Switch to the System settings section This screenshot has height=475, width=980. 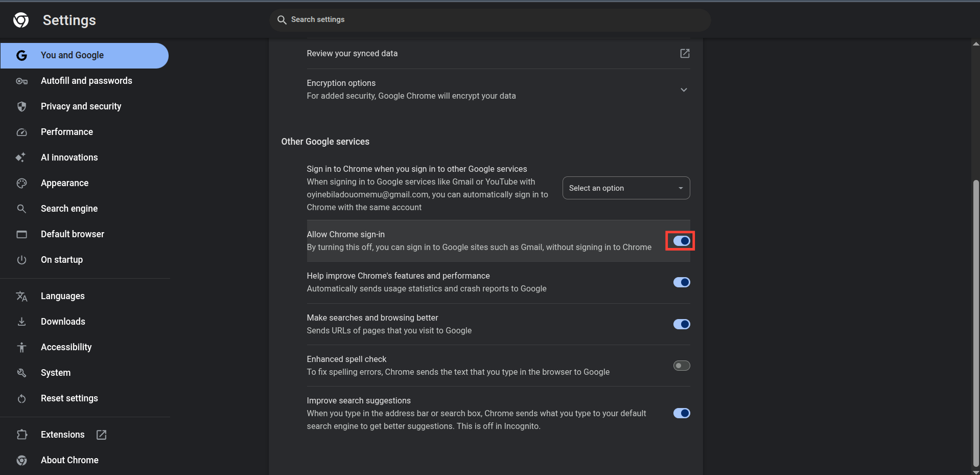56,373
